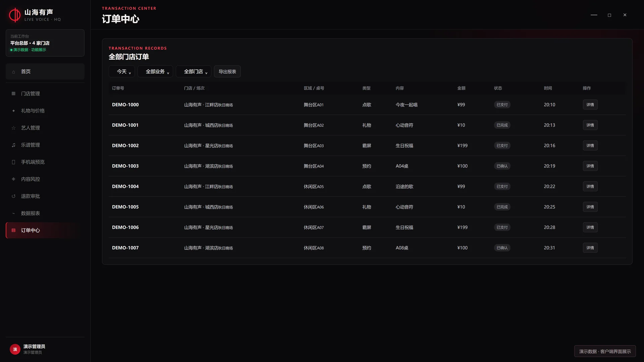Image resolution: width=644 pixels, height=362 pixels.
Task: Click the diamond icon beside 礼物与价格
Action: (13, 111)
